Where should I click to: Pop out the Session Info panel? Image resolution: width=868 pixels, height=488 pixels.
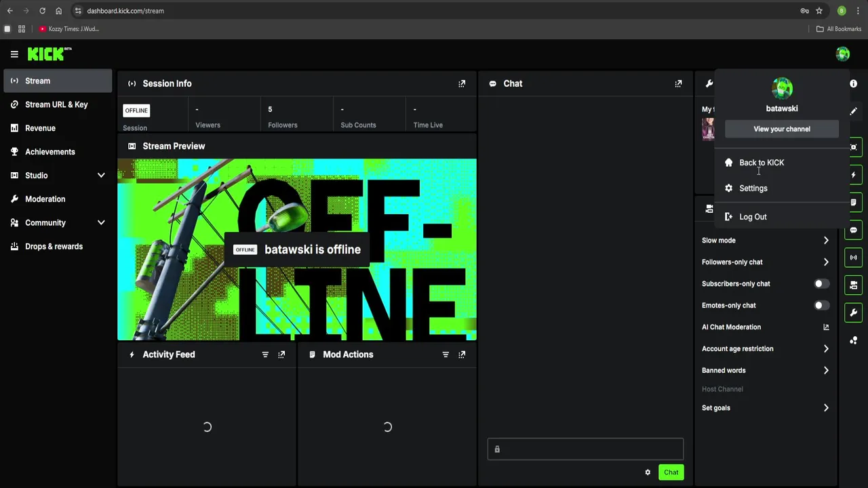[462, 83]
